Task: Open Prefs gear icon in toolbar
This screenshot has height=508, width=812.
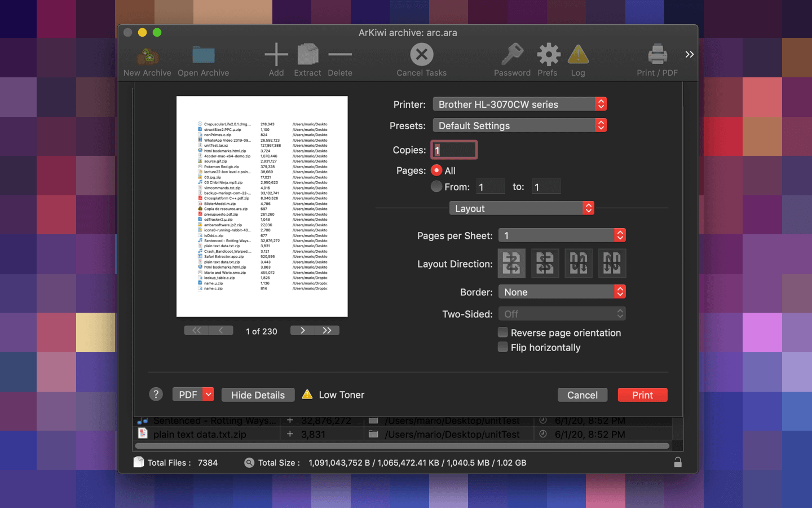Action: pos(548,55)
